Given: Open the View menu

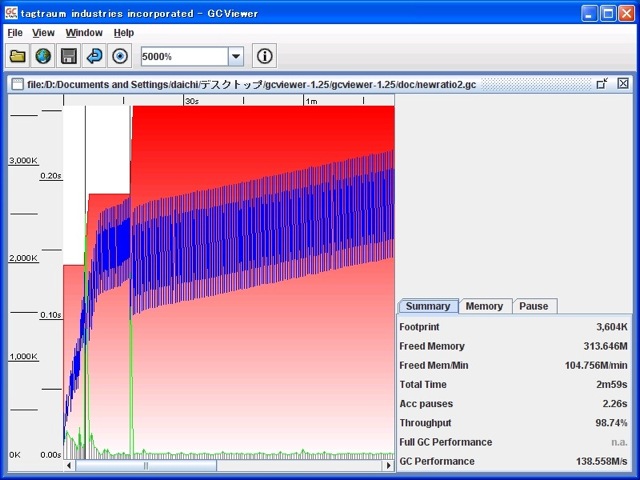Looking at the screenshot, I should (43, 33).
